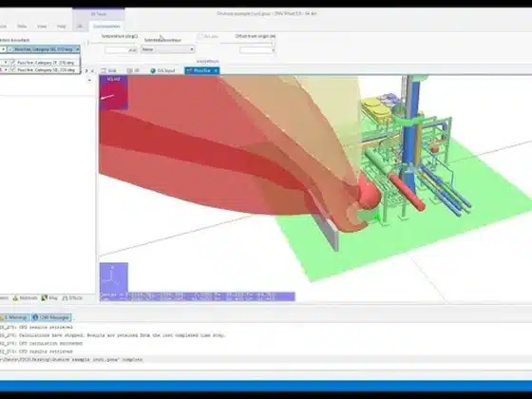Screen dimensions: 532x399
Task: Open the View ribbon tab
Action: point(42,27)
